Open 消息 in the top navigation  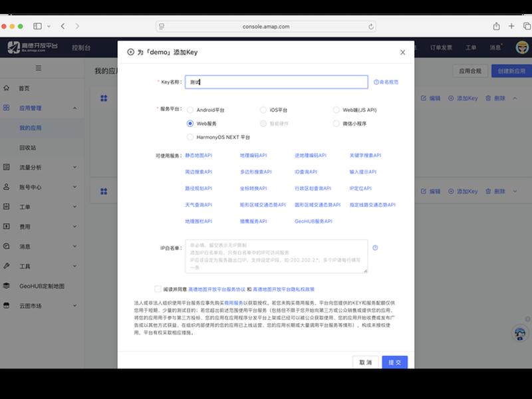click(x=495, y=47)
